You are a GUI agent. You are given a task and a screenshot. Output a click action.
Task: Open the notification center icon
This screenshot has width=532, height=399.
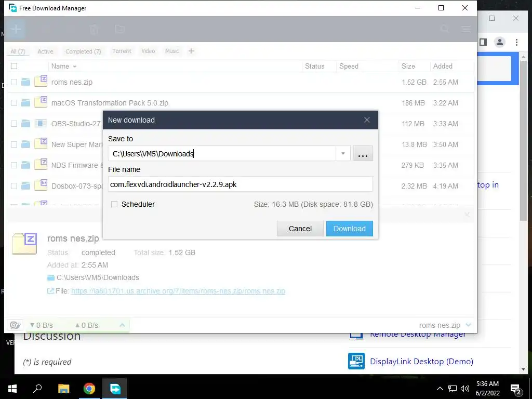click(516, 389)
